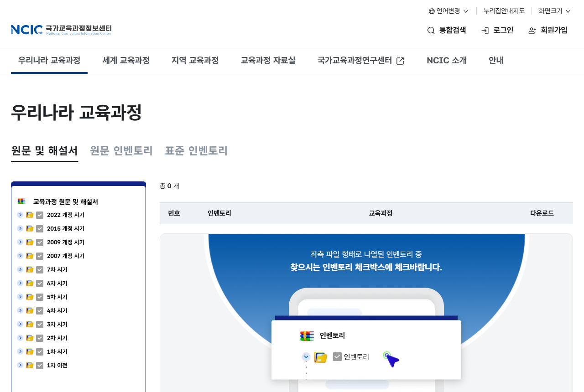
Task: Click the folder icon for 1차 이전
Action: click(x=30, y=365)
